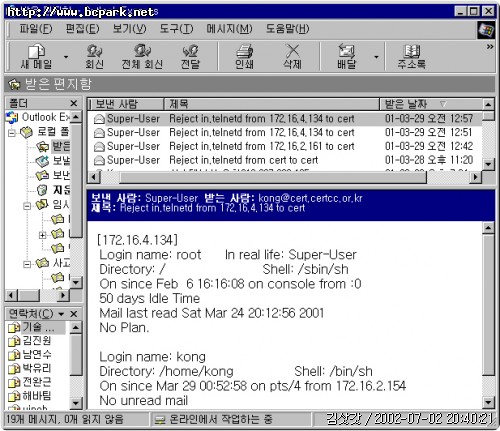Click the 받은 편지함 folder banner icon
The height and width of the screenshot is (431, 500).
pyautogui.click(x=14, y=84)
